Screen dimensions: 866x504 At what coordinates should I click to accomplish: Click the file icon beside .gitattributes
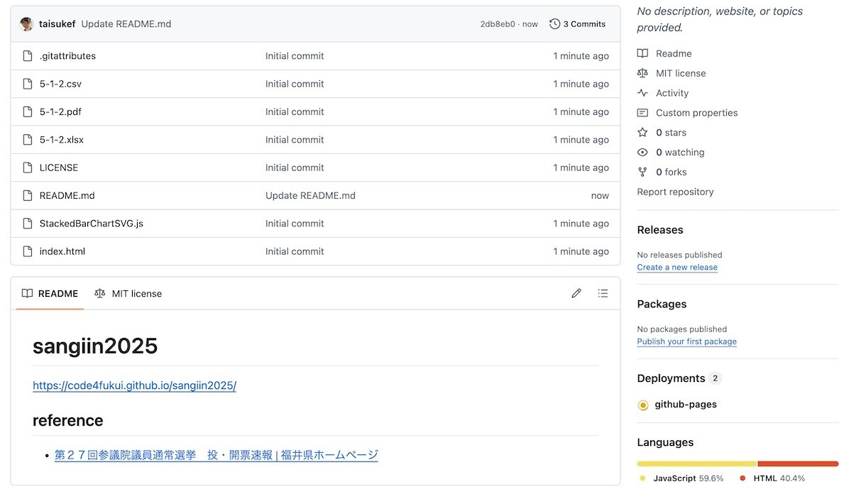[x=28, y=56]
